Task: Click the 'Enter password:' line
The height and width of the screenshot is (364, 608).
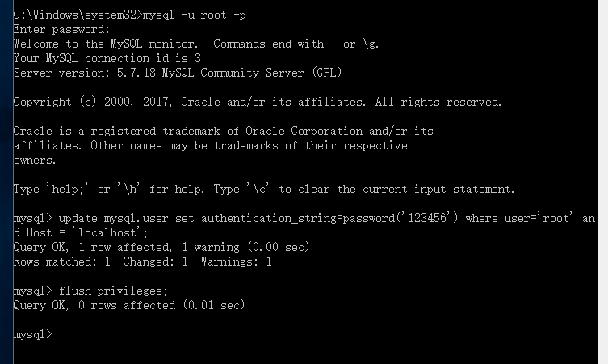Action: 61,30
